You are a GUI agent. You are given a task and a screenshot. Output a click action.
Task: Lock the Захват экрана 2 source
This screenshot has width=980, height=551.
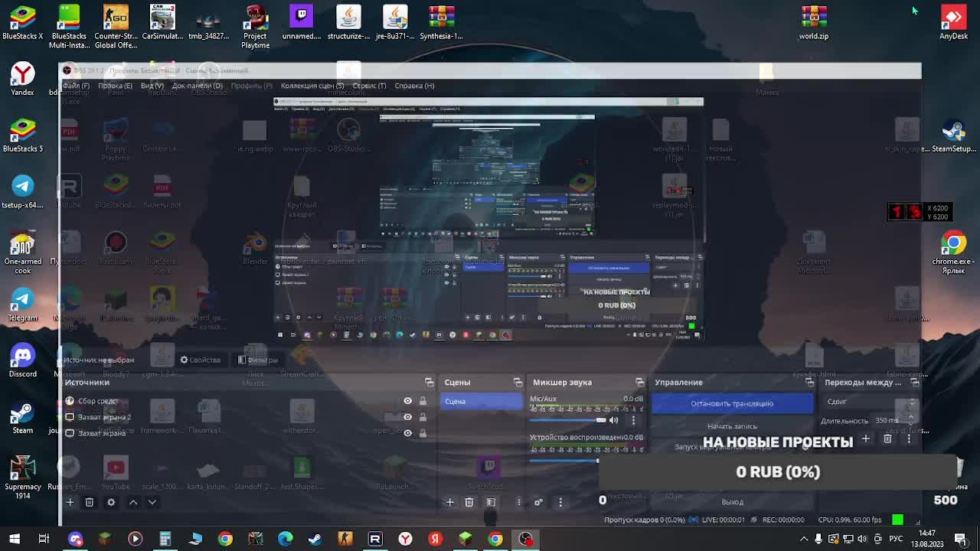(x=423, y=417)
